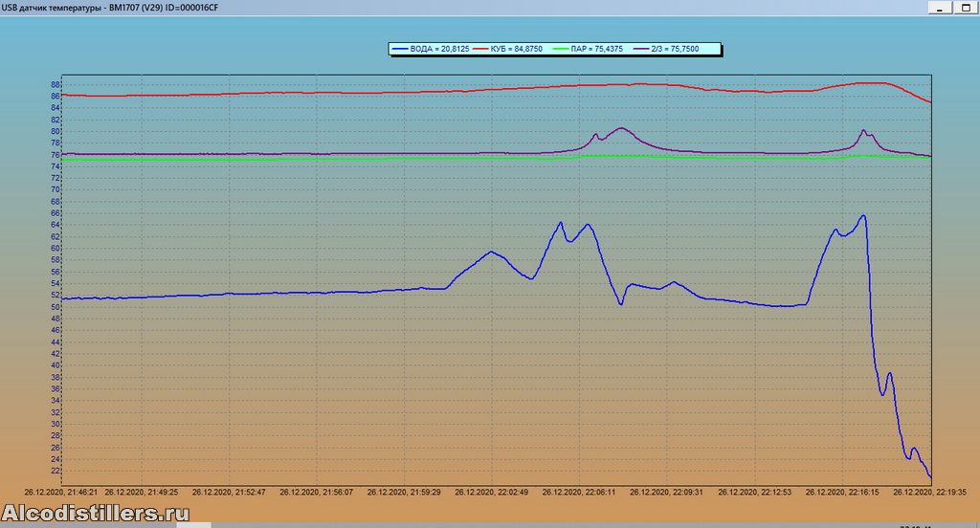The height and width of the screenshot is (528, 980).
Task: Click the 22 value on temperature axis
Action: click(56, 471)
